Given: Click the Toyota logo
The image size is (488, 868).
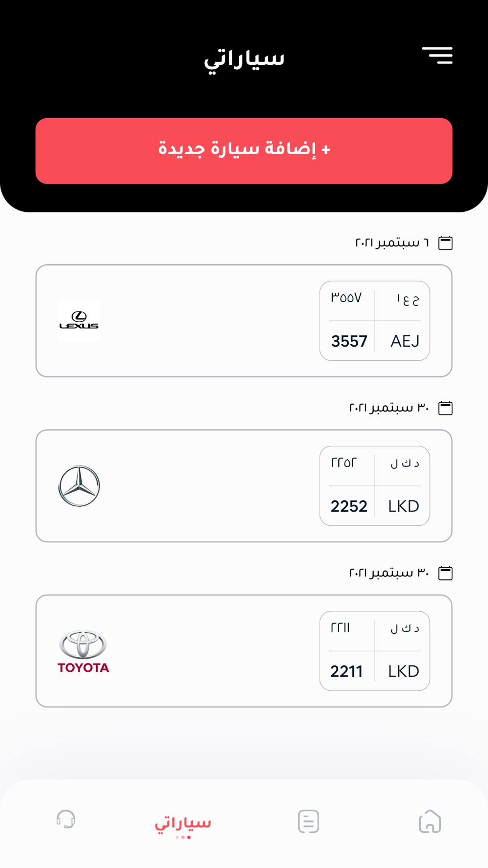Looking at the screenshot, I should click(83, 651).
